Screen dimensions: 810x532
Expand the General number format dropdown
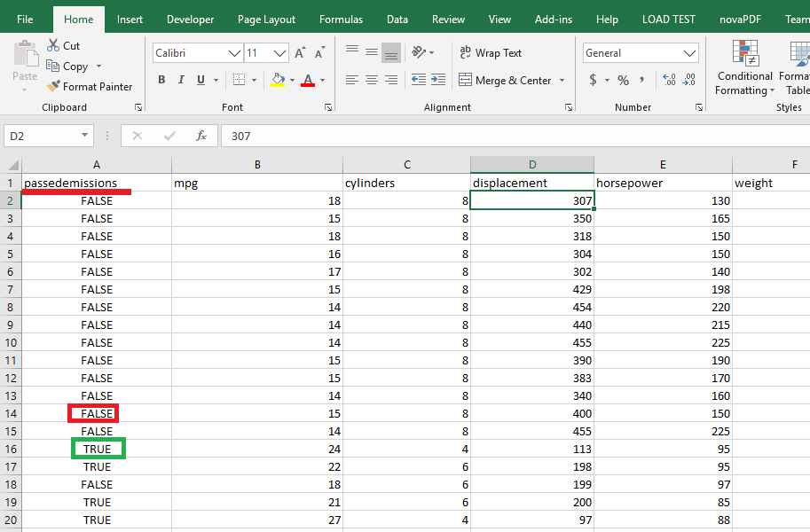690,53
